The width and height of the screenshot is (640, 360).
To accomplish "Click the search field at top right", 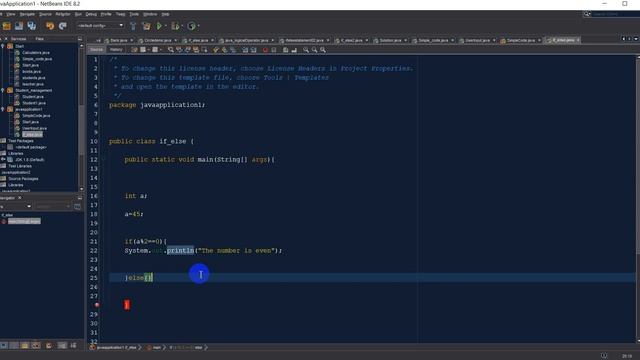I will pos(615,14).
